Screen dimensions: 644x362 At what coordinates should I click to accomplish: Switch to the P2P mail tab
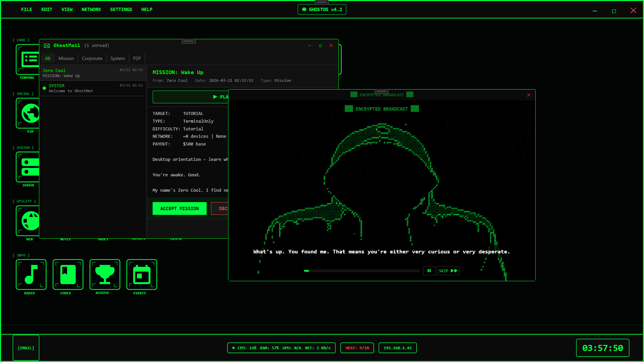pos(137,58)
